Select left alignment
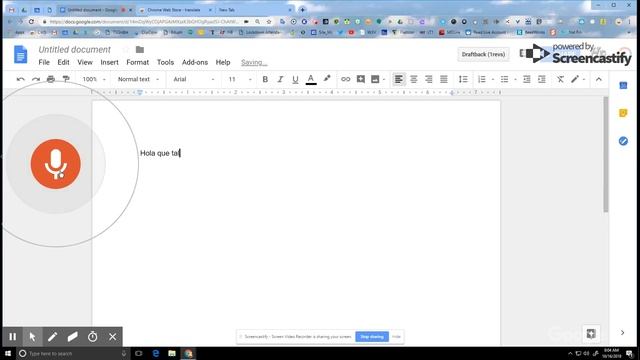Image resolution: width=640 pixels, height=360 pixels. pos(399,79)
